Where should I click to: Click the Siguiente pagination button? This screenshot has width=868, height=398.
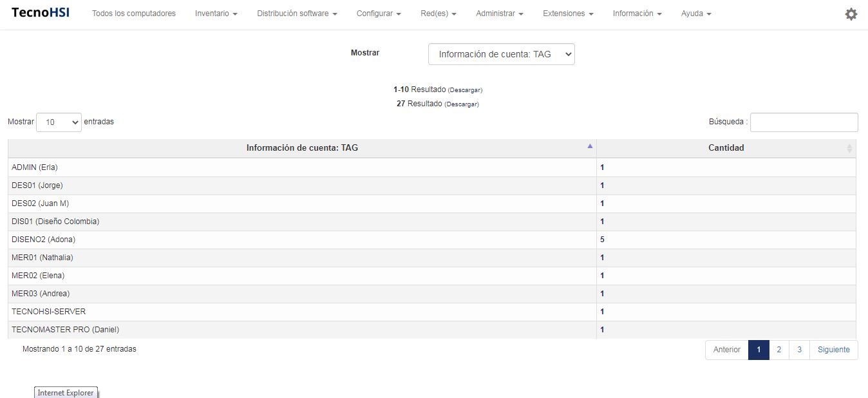click(x=833, y=350)
